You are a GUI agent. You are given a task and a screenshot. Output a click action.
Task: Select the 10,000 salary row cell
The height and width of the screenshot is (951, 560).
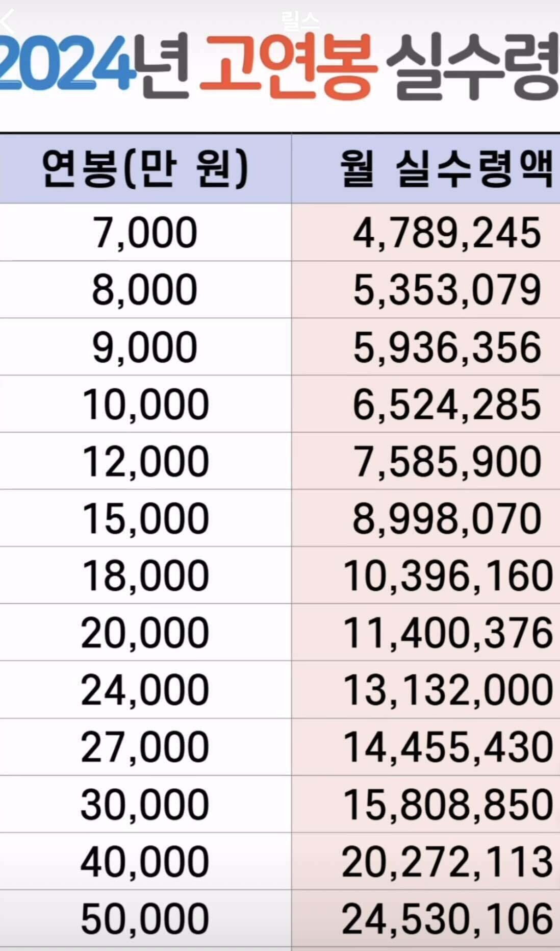(145, 404)
